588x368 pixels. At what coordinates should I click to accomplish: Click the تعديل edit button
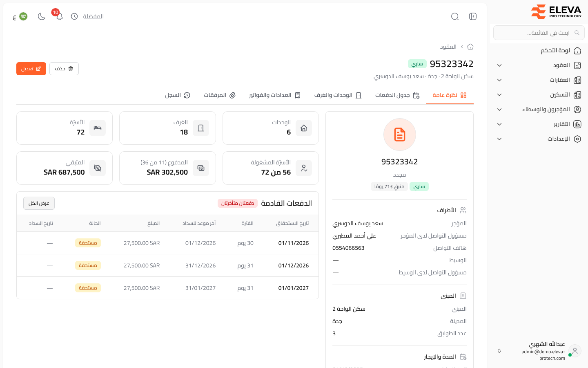click(31, 69)
